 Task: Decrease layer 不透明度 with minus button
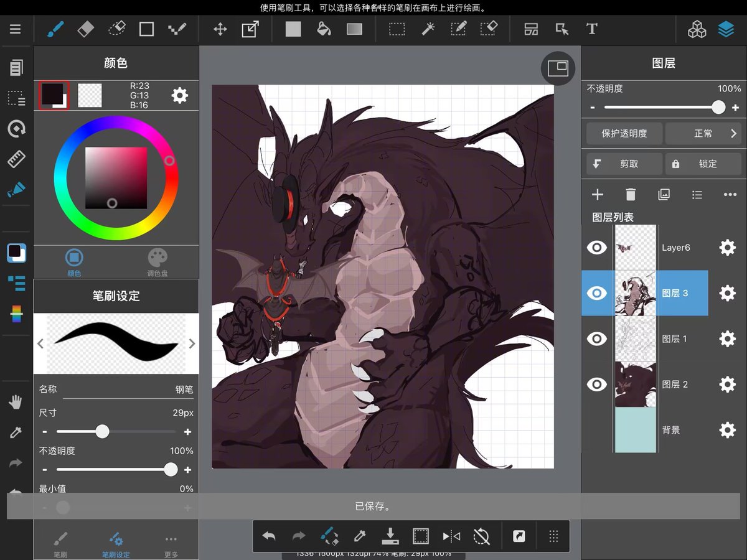click(593, 108)
